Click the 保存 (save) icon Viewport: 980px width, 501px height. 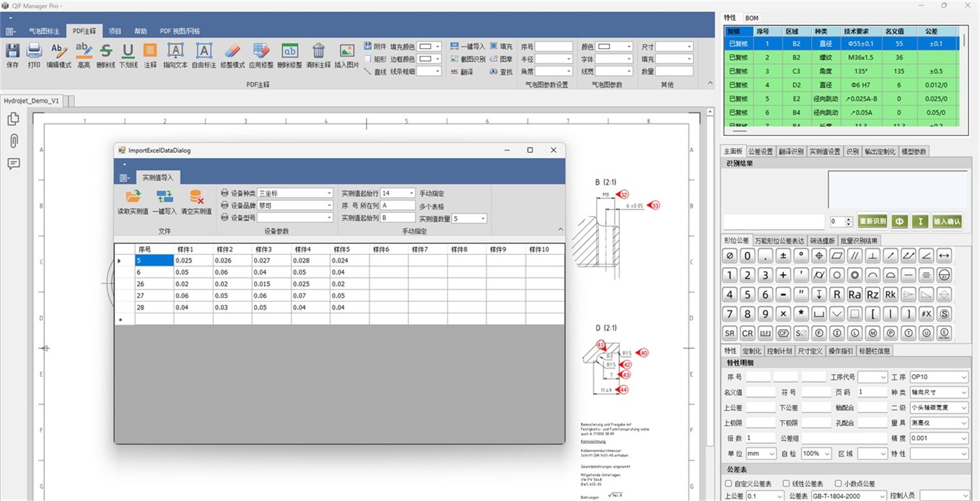click(12, 51)
